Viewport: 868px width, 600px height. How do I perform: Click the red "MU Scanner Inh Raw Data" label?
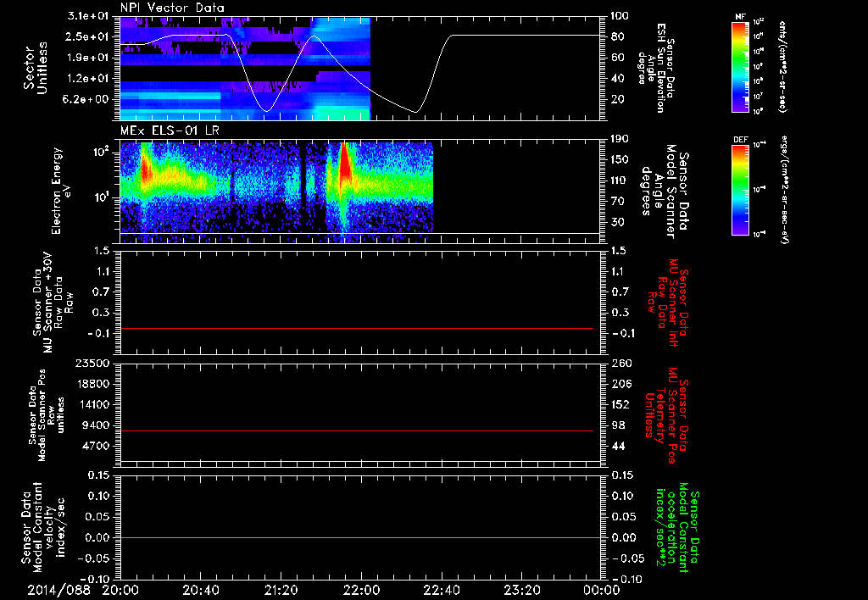668,303
